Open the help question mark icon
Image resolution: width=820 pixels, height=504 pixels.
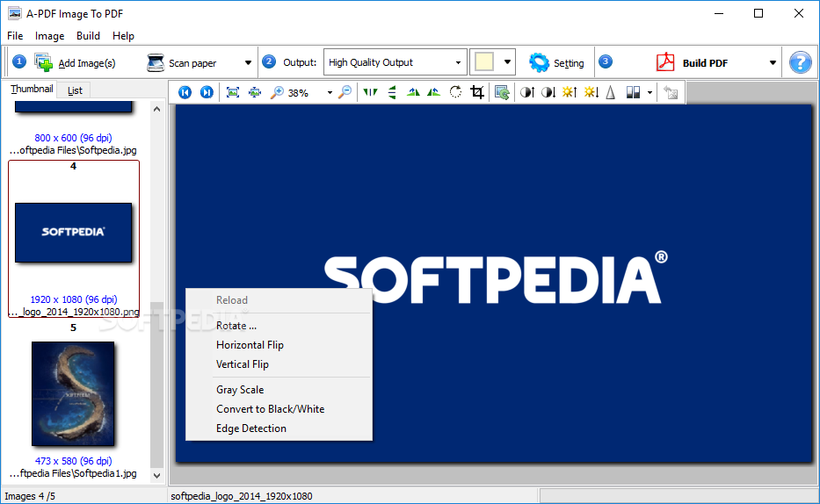800,62
